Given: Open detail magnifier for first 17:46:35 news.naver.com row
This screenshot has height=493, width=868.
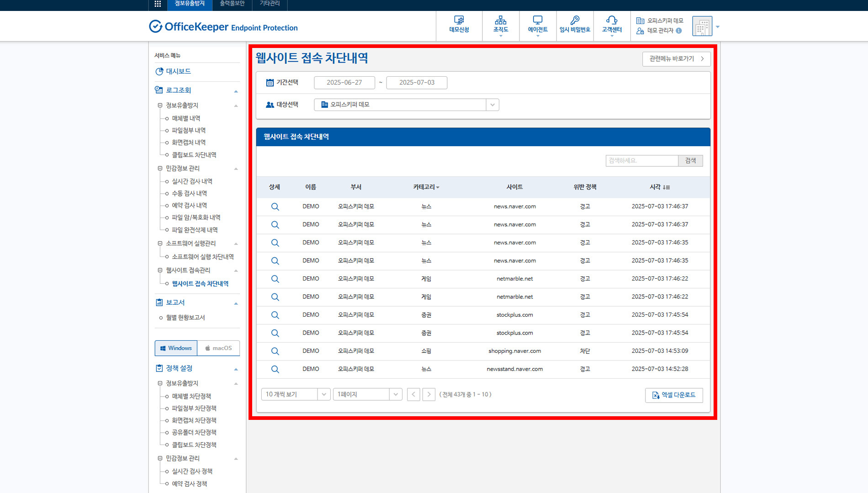Looking at the screenshot, I should 275,243.
